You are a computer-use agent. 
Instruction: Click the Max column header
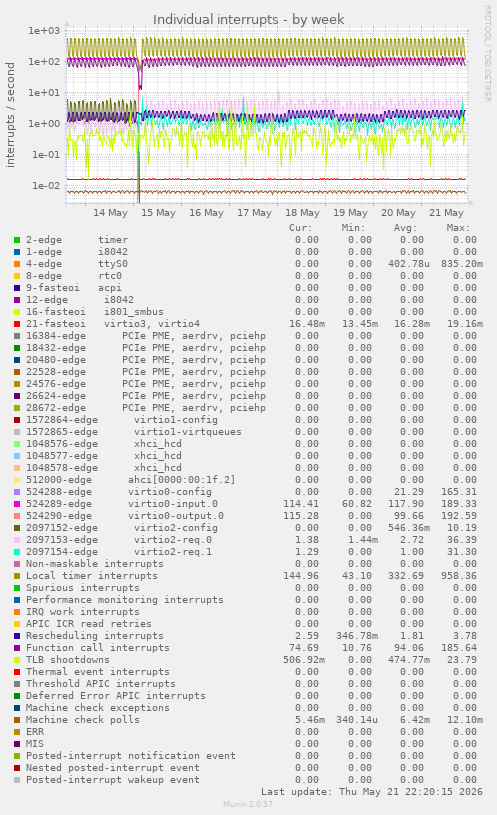pos(458,228)
